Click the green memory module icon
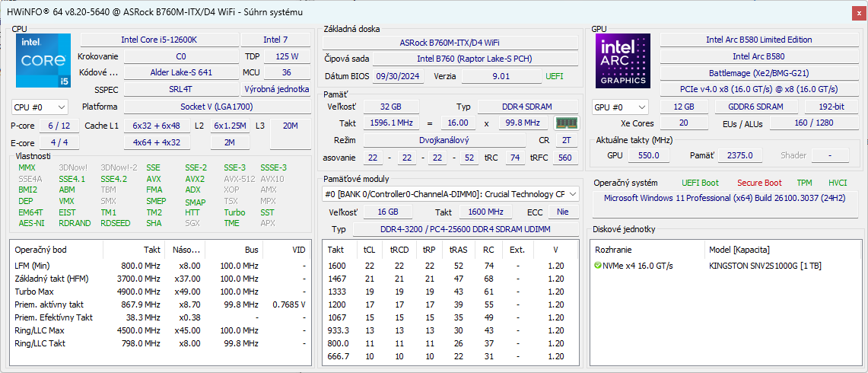Viewport: 868px width, 373px height. coord(564,123)
